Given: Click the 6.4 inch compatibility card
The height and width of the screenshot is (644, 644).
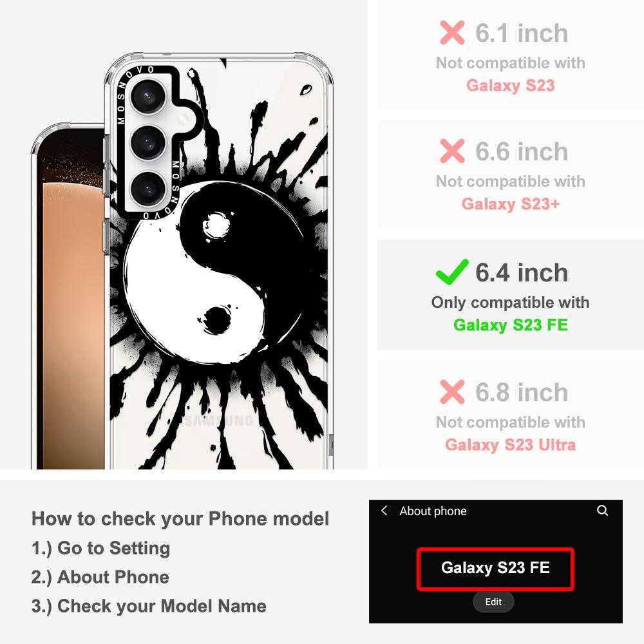Looking at the screenshot, I should [511, 295].
